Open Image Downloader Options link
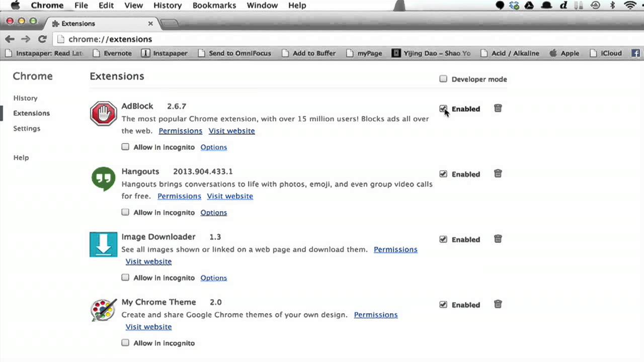Image resolution: width=644 pixels, height=362 pixels. 214,278
